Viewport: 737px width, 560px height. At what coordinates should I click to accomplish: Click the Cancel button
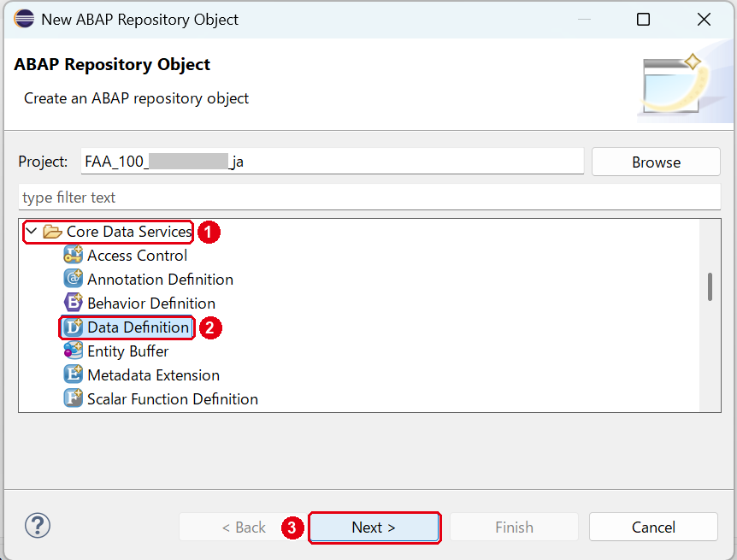pyautogui.click(x=653, y=528)
